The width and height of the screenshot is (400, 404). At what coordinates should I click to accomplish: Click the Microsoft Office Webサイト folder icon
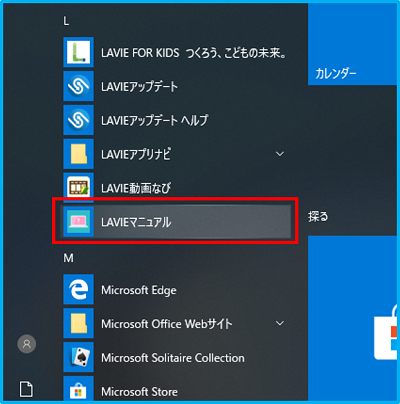[78, 323]
